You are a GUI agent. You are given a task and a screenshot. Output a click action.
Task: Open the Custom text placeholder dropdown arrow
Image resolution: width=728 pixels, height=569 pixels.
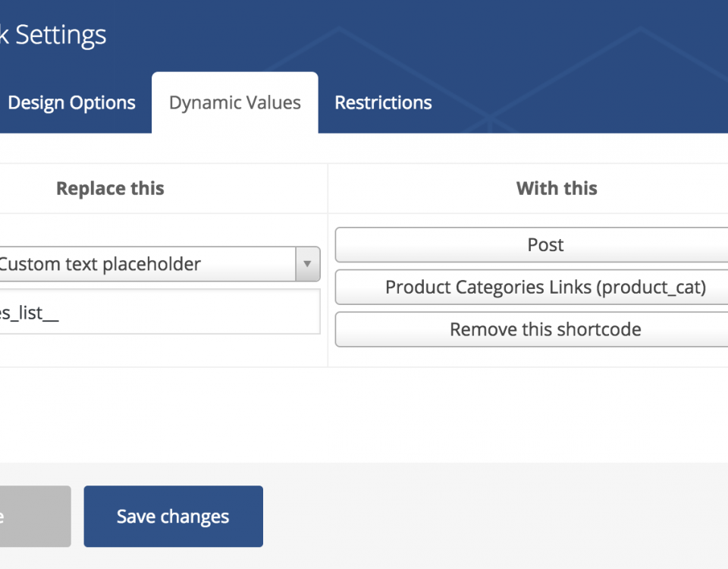coord(307,264)
